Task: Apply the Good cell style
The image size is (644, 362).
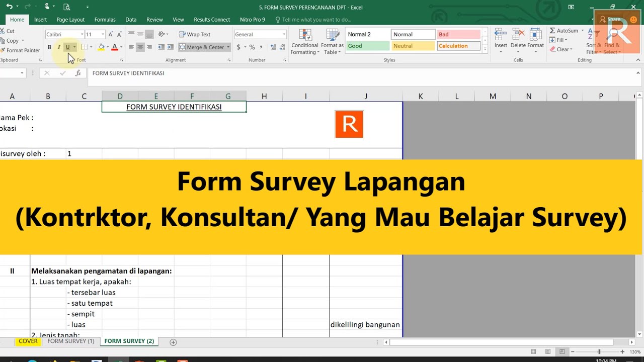Action: pyautogui.click(x=367, y=46)
